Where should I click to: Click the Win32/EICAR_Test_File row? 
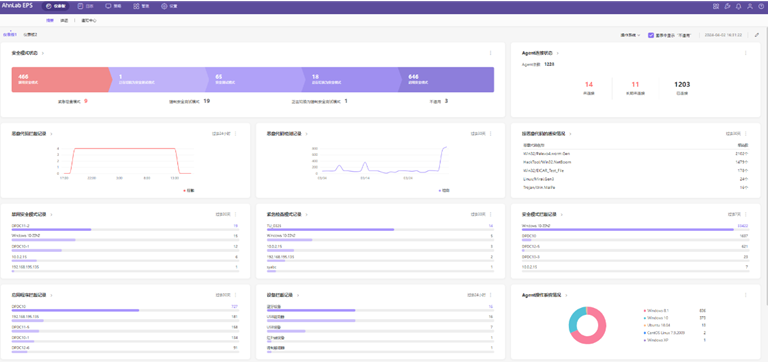click(x=635, y=170)
